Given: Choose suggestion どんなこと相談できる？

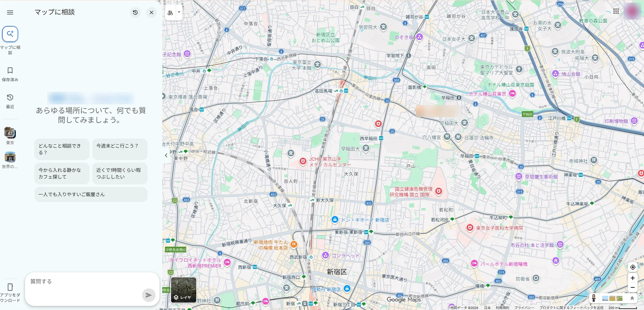Looking at the screenshot, I should tap(62, 149).
